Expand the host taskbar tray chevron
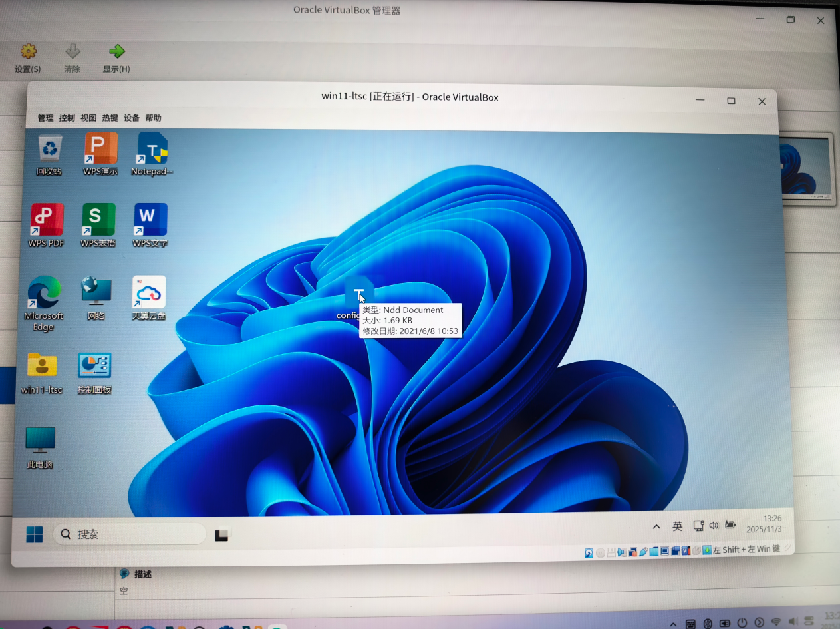Screen dimensions: 840x629 pyautogui.click(x=674, y=624)
